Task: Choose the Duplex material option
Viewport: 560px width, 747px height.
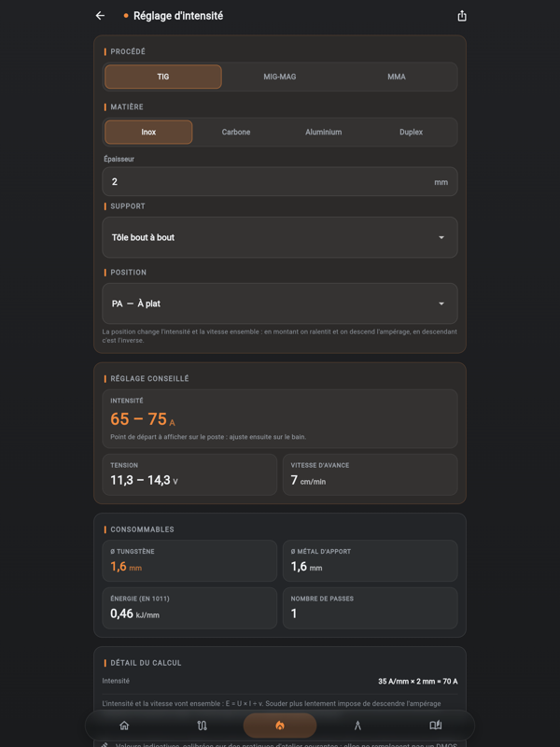Action: pos(412,132)
